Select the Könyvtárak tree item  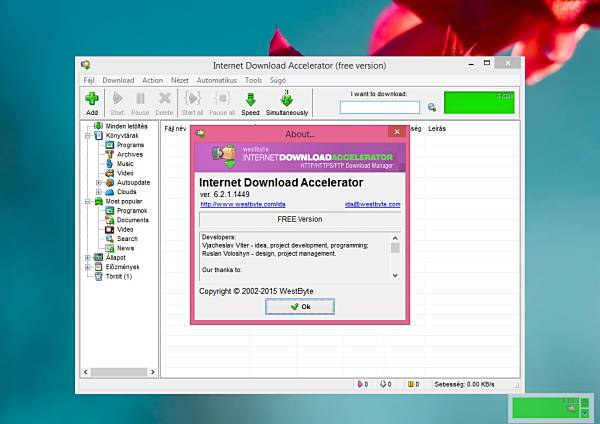122,135
